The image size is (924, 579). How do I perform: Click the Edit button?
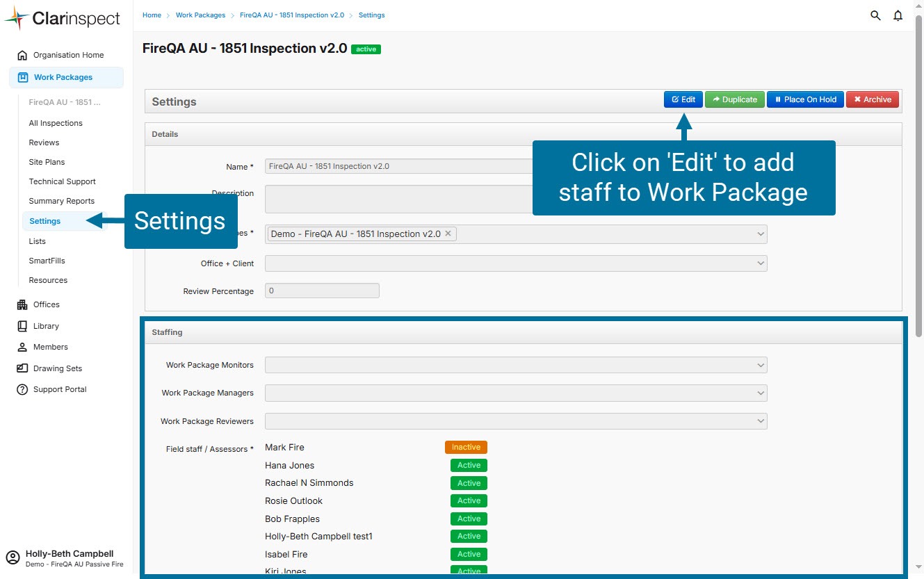tap(683, 99)
